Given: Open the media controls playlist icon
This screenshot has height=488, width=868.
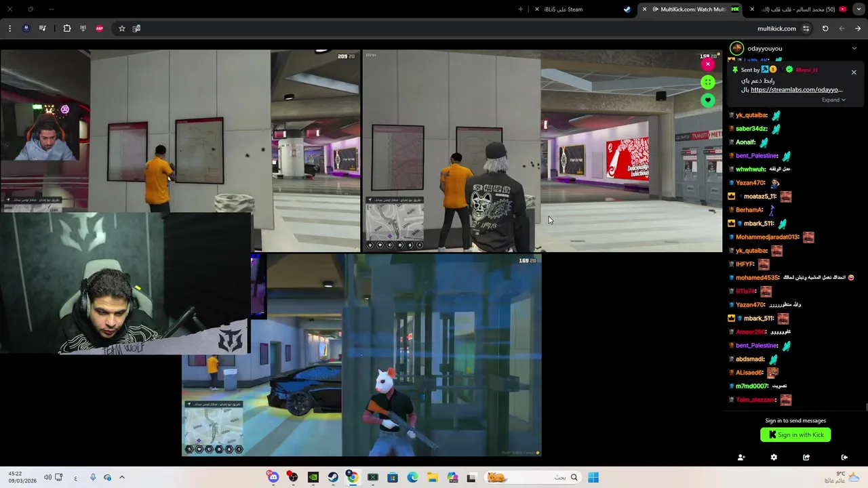Looking at the screenshot, I should click(43, 28).
